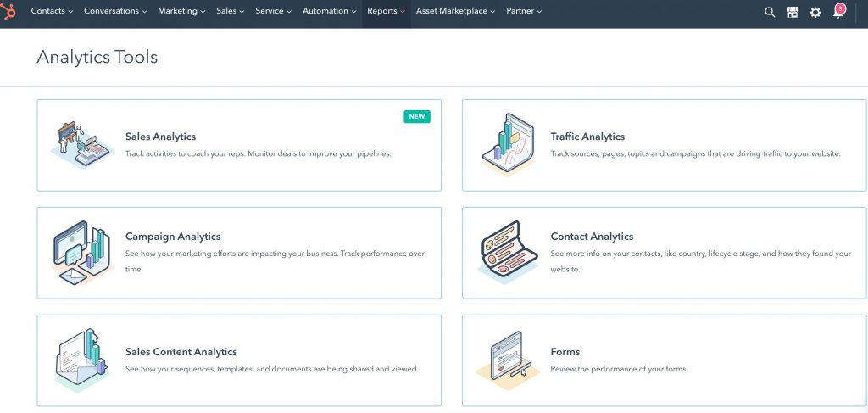The height and width of the screenshot is (413, 868).
Task: Open the notifications bell icon
Action: pos(838,11)
